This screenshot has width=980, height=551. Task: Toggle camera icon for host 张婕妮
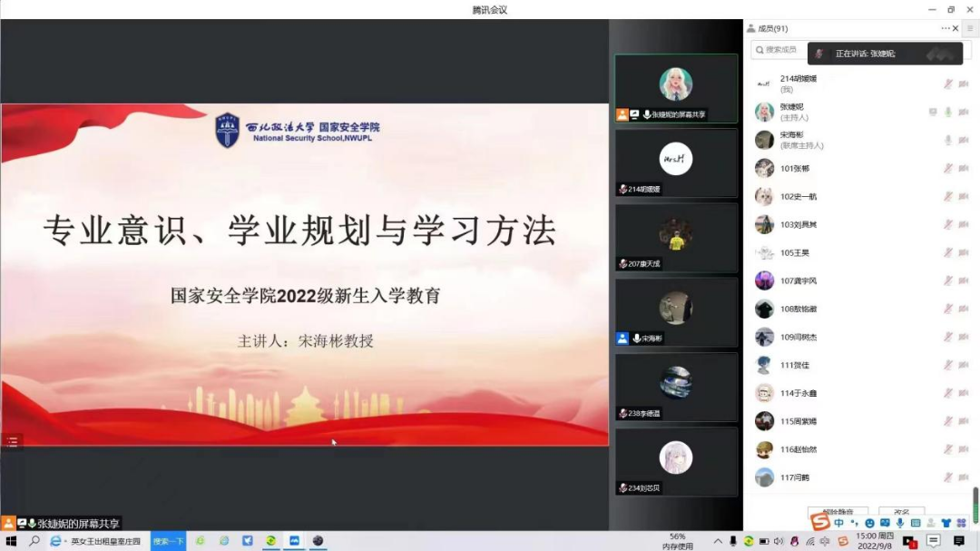click(964, 112)
